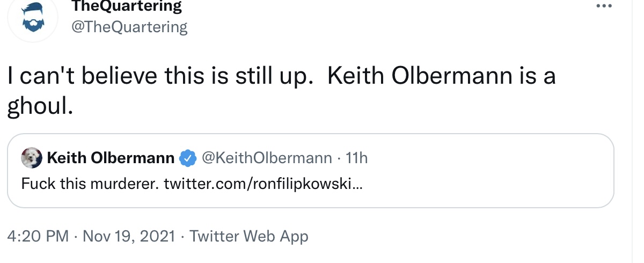644x263 pixels.
Task: Click the blank area right of tweet timestamp
Action: coord(472,236)
